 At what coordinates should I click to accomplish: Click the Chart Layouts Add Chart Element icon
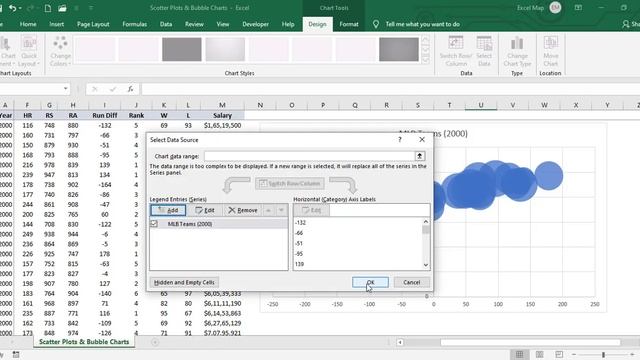point(7,52)
